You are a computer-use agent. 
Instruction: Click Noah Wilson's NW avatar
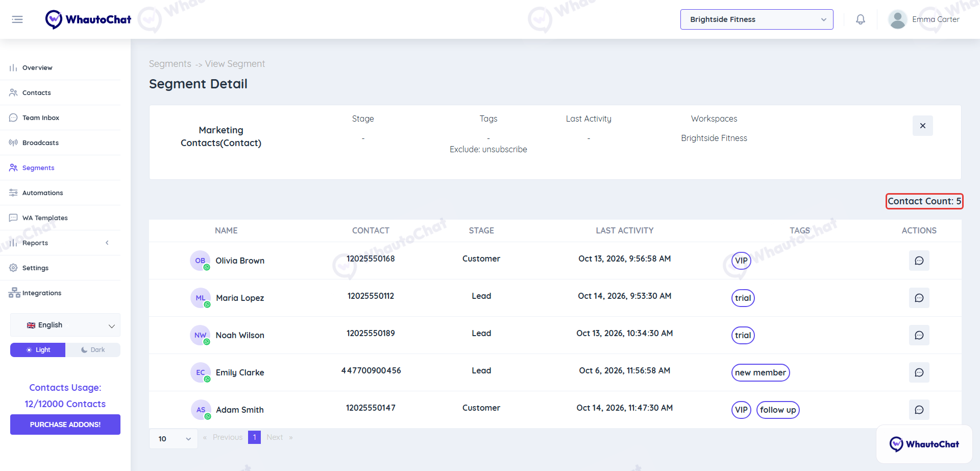pyautogui.click(x=200, y=335)
